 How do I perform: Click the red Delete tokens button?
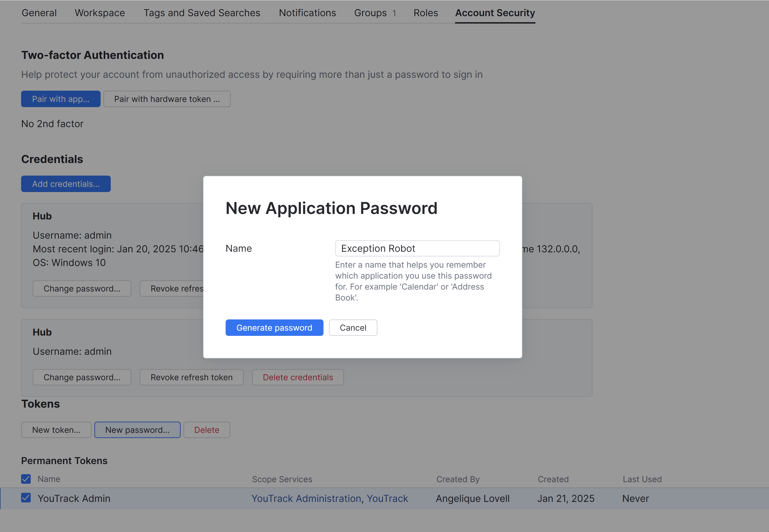(206, 430)
